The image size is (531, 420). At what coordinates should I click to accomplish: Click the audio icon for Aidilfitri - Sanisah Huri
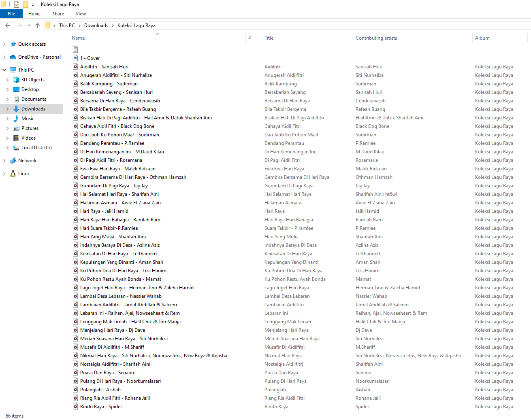tap(75, 67)
